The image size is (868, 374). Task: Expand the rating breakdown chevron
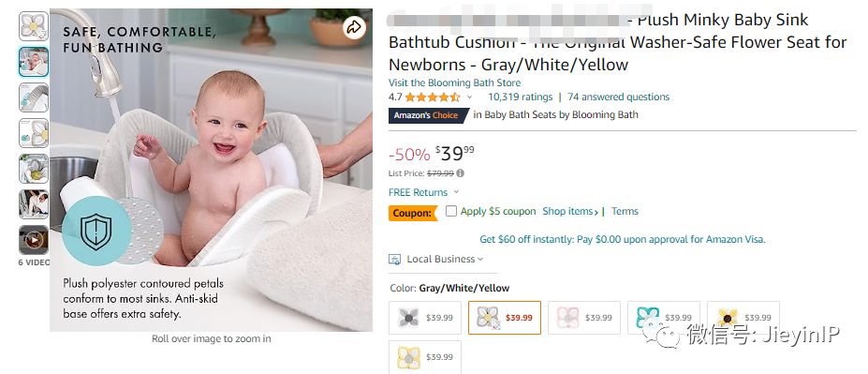[469, 97]
